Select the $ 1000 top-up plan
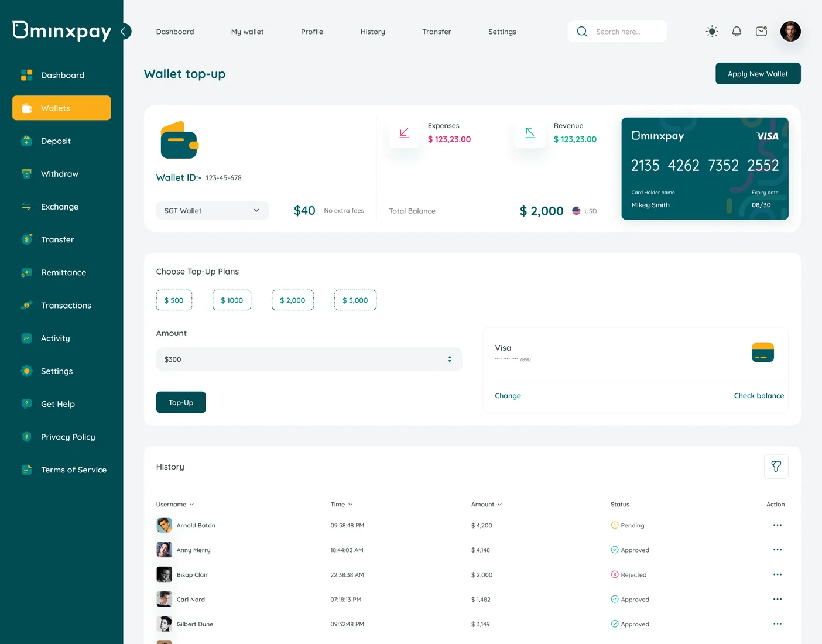This screenshot has height=644, width=822. [232, 300]
